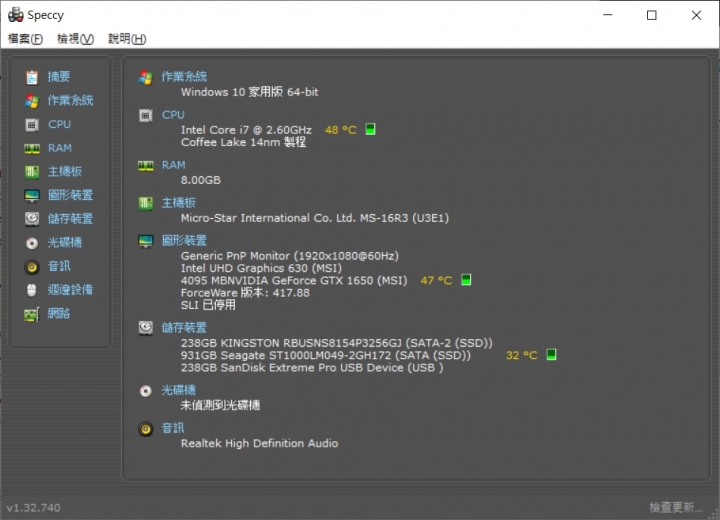Click the Windows 10 家用版 64-bit text
The image size is (720, 520).
point(249,92)
